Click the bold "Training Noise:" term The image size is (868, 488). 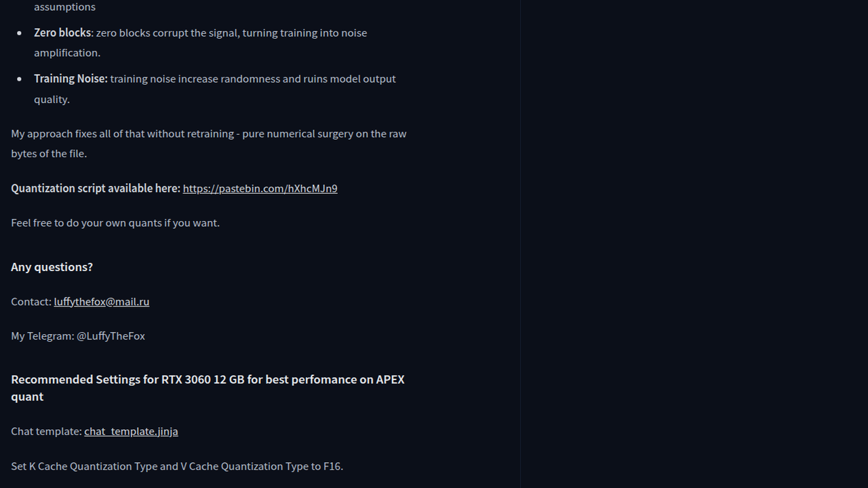click(x=71, y=79)
